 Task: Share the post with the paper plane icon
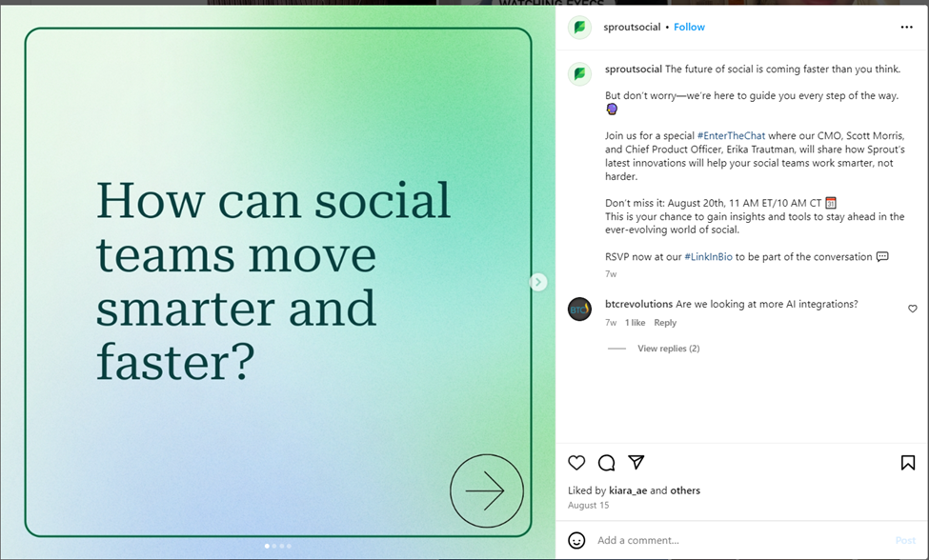click(x=636, y=462)
